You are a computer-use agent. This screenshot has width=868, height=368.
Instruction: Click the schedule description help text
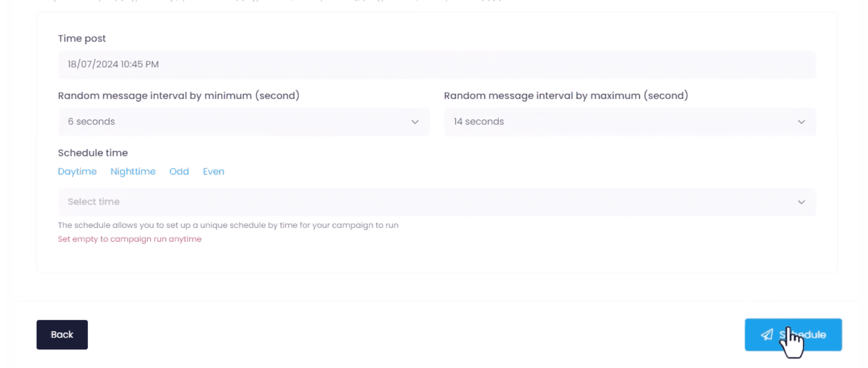tap(228, 225)
